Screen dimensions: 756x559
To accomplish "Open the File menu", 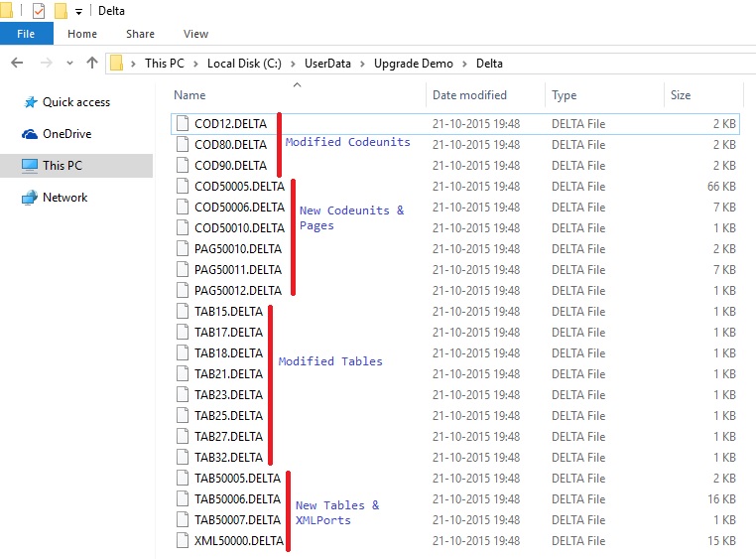I will click(x=26, y=34).
